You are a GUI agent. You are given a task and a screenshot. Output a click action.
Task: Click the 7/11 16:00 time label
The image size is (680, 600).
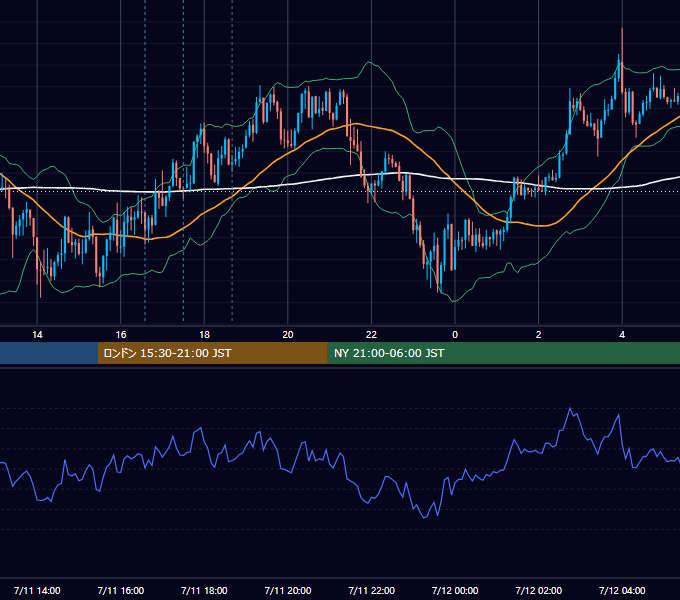point(121,590)
